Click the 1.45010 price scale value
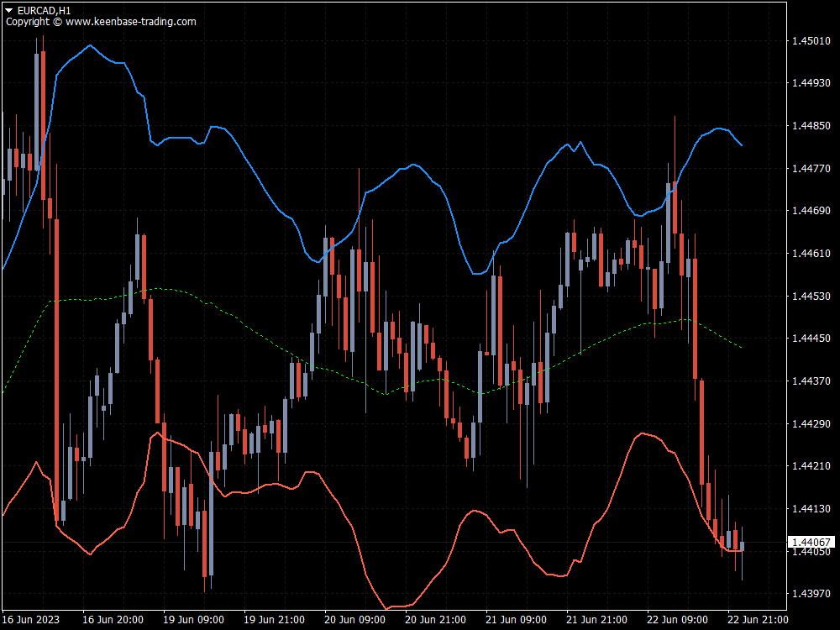 809,39
